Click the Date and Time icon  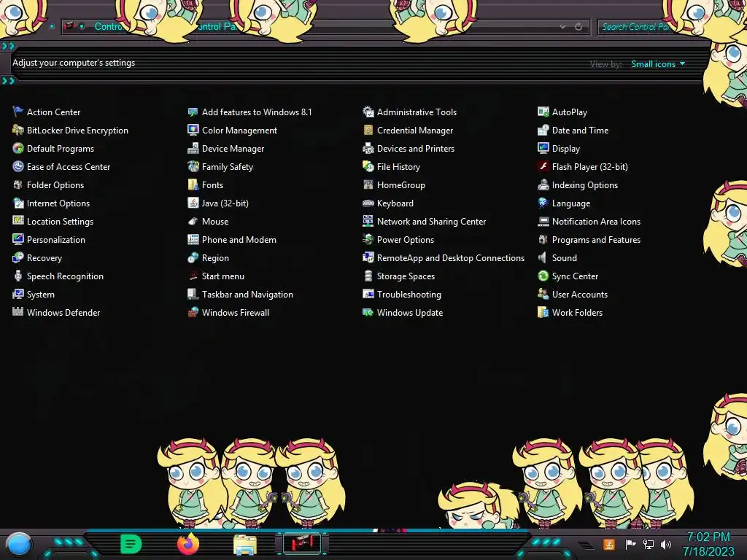tap(543, 130)
